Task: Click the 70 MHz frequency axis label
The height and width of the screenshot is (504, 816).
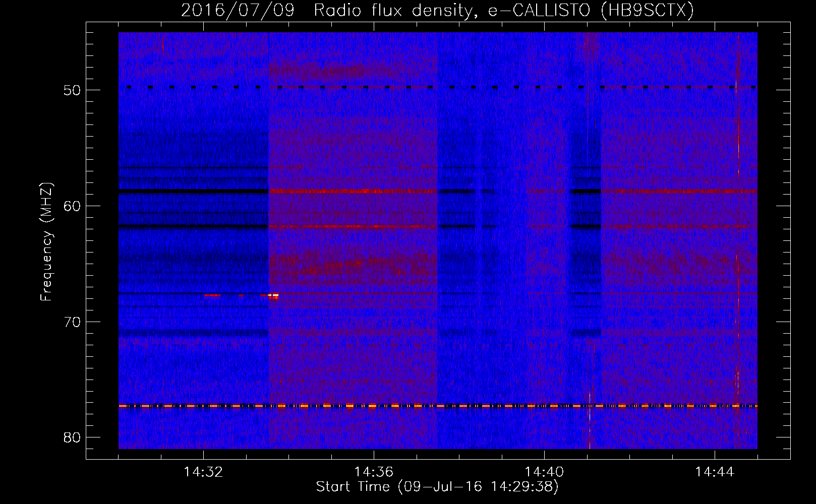Action: pyautogui.click(x=72, y=322)
